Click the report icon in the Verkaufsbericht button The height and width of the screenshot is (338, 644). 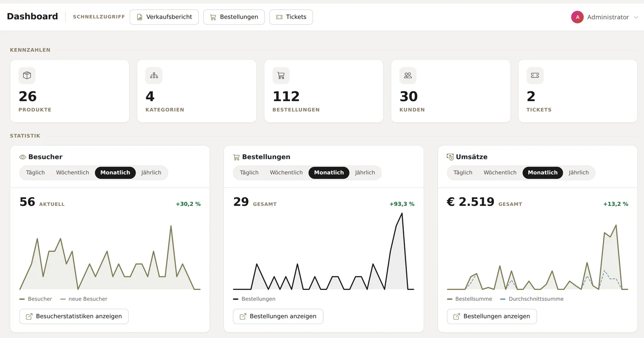[140, 17]
